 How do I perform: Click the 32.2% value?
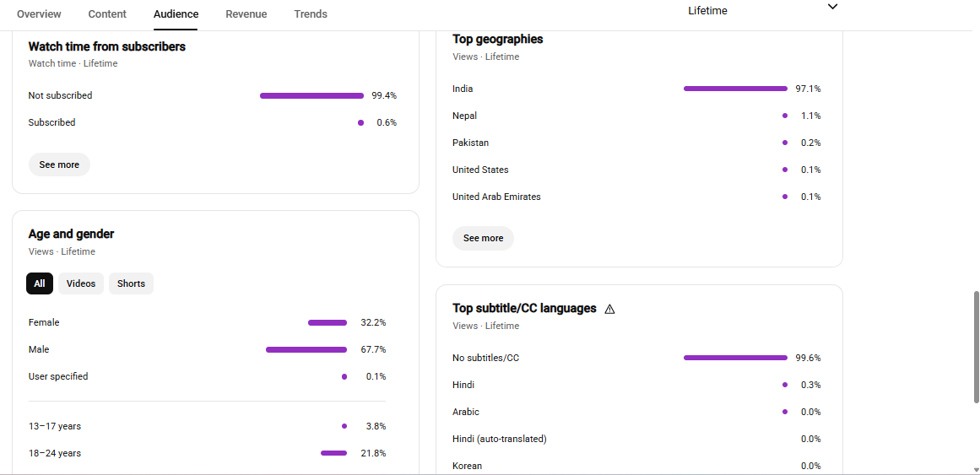(373, 322)
